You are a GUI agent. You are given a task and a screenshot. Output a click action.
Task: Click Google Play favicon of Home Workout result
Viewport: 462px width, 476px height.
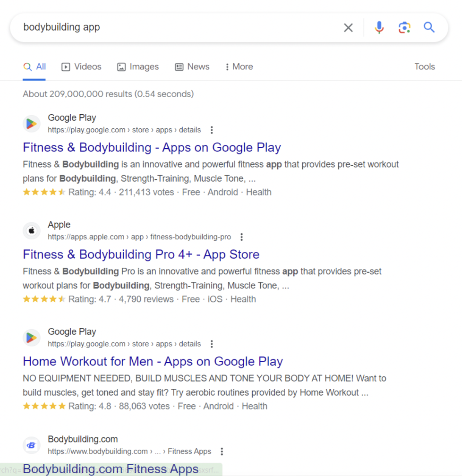point(32,338)
